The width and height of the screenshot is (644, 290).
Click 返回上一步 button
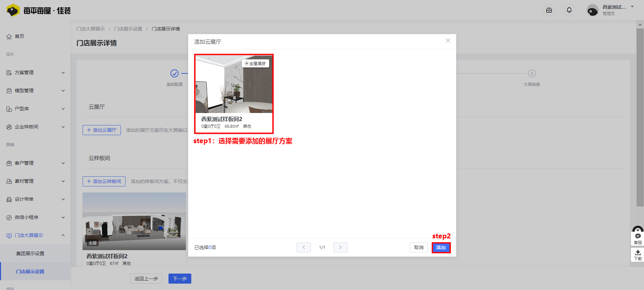pyautogui.click(x=146, y=279)
